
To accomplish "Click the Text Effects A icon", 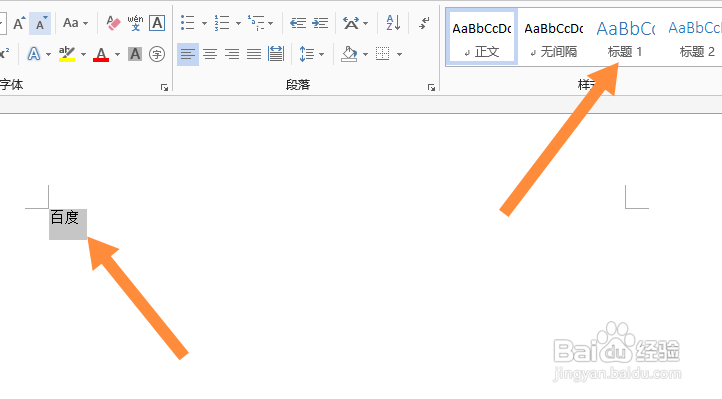I will pyautogui.click(x=34, y=54).
